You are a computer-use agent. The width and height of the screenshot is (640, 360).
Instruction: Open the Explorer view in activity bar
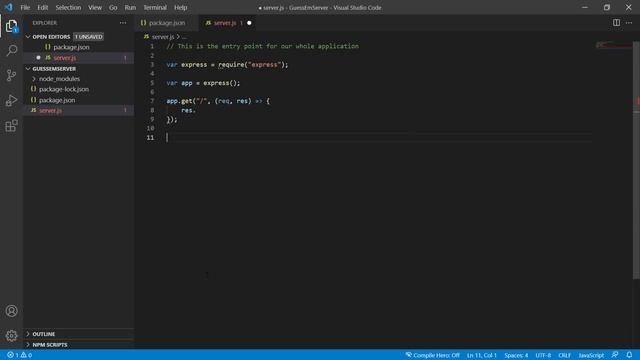click(x=11, y=27)
